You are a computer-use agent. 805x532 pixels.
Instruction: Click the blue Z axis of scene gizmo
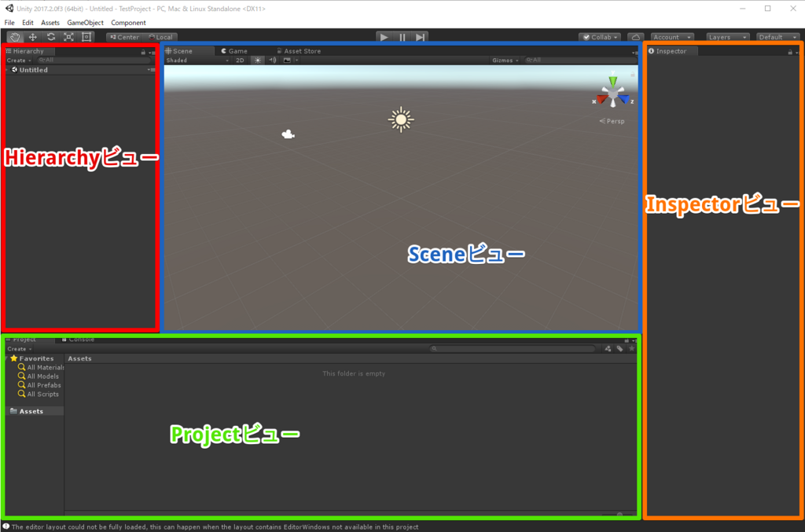625,100
